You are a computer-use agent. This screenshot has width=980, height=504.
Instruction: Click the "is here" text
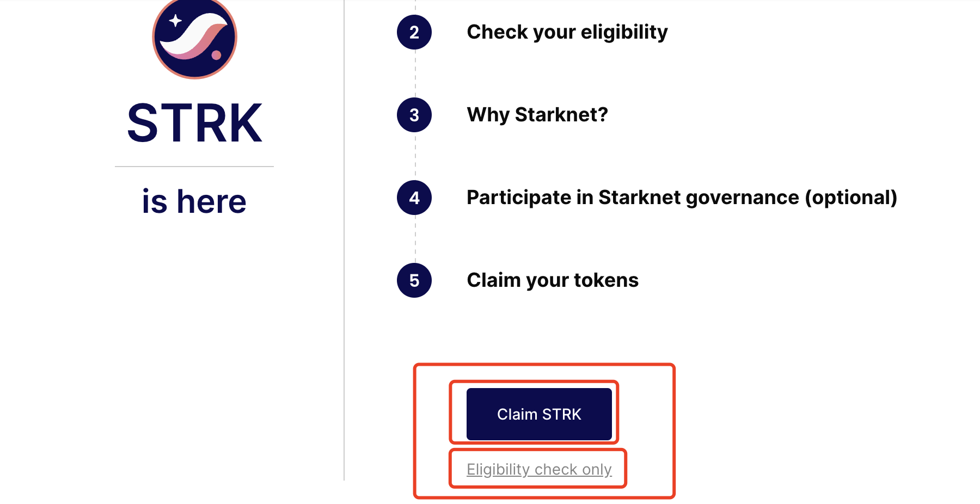tap(194, 201)
